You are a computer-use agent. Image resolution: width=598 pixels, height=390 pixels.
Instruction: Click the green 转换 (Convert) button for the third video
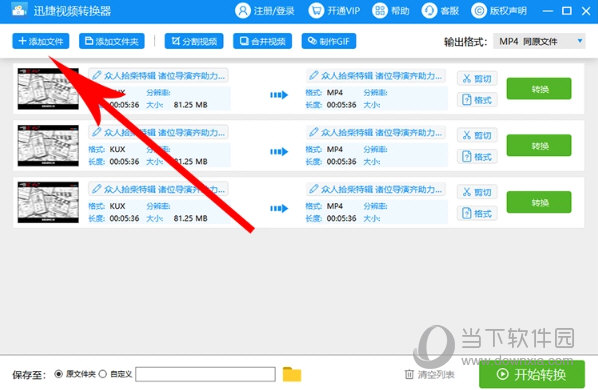tap(539, 202)
